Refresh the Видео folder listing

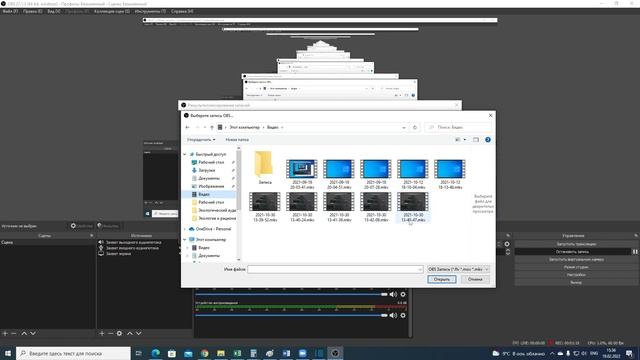[415, 127]
